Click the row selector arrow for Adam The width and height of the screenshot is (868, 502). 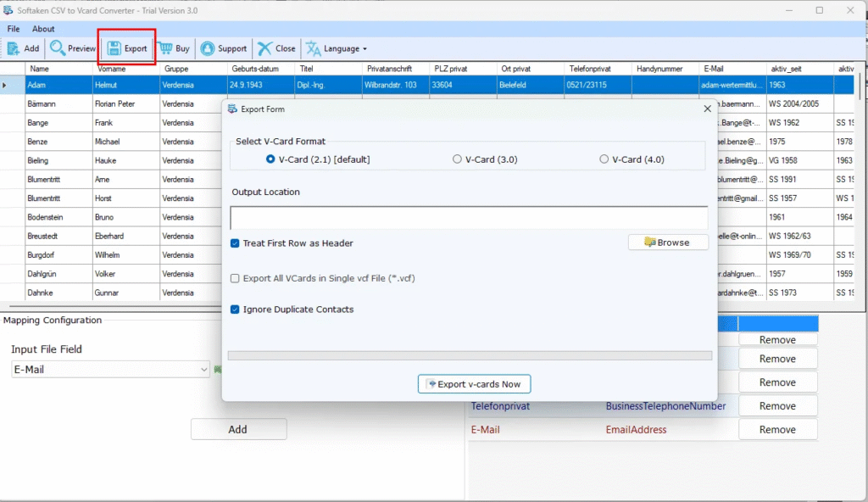12,85
